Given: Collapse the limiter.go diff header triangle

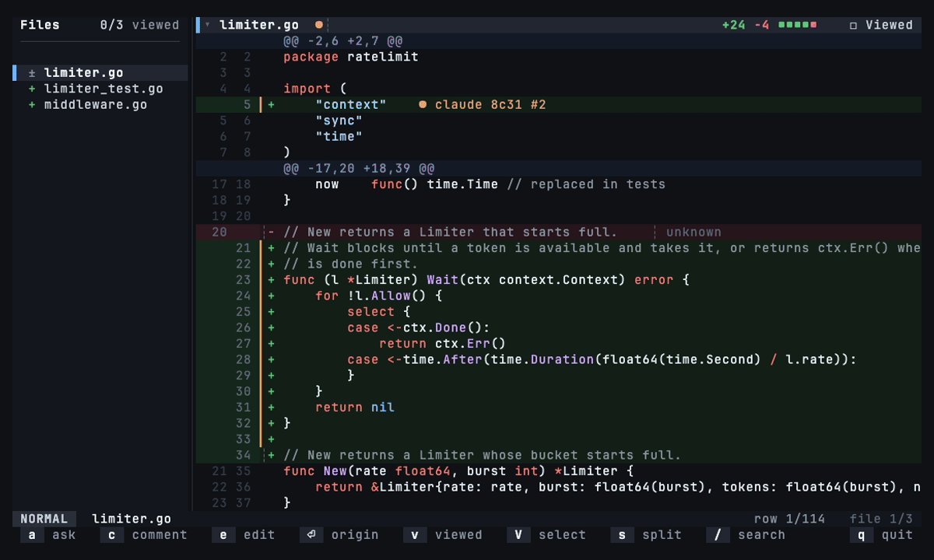Looking at the screenshot, I should (x=207, y=25).
